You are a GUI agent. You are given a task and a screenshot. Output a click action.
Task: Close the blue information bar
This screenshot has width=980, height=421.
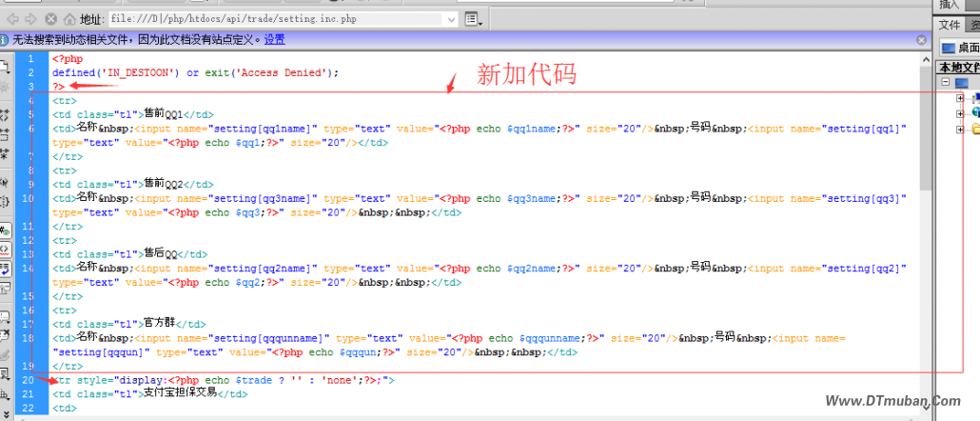coord(921,40)
